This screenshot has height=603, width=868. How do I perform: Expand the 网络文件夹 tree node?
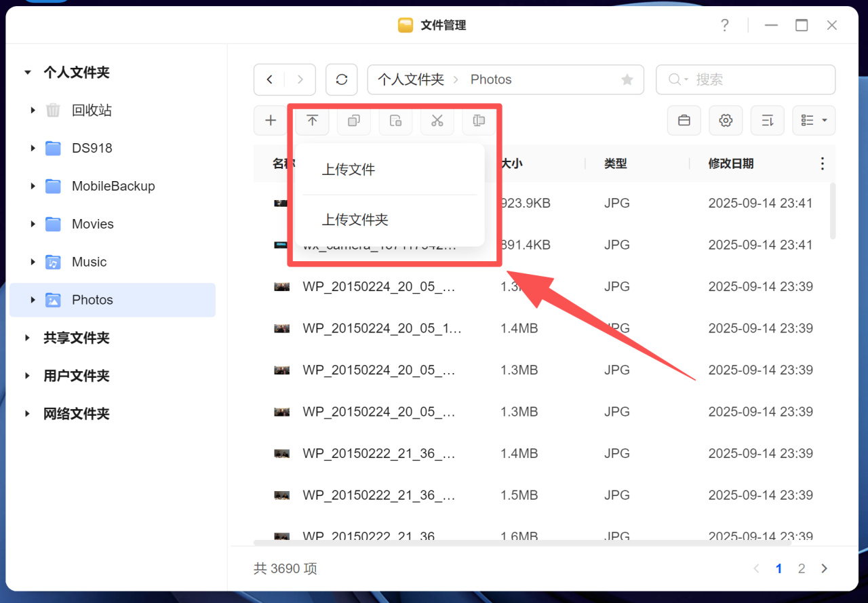tap(28, 414)
